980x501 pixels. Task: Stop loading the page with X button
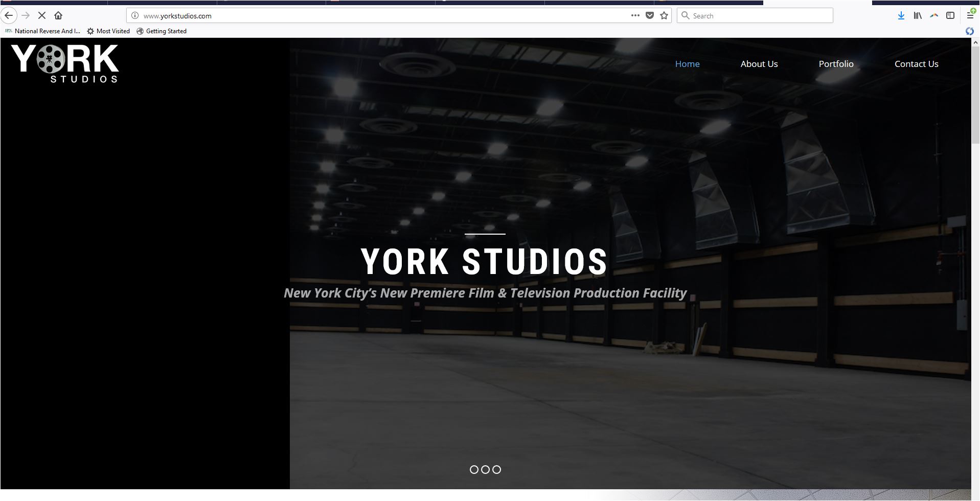(x=42, y=15)
